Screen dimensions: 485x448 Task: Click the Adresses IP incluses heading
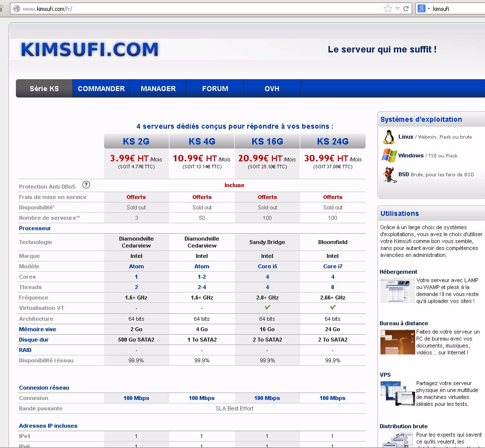(48, 426)
